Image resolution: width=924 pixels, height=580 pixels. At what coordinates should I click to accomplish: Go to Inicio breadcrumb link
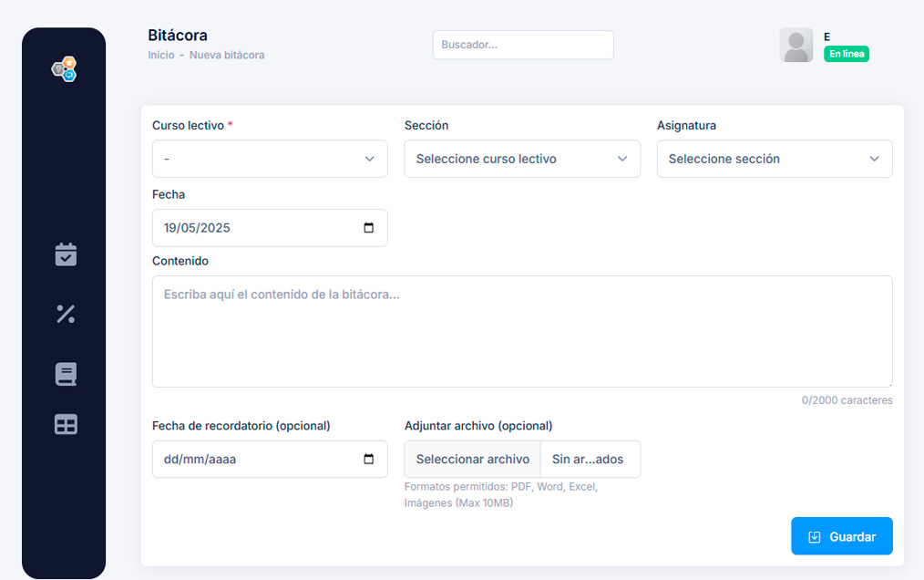[x=161, y=56]
